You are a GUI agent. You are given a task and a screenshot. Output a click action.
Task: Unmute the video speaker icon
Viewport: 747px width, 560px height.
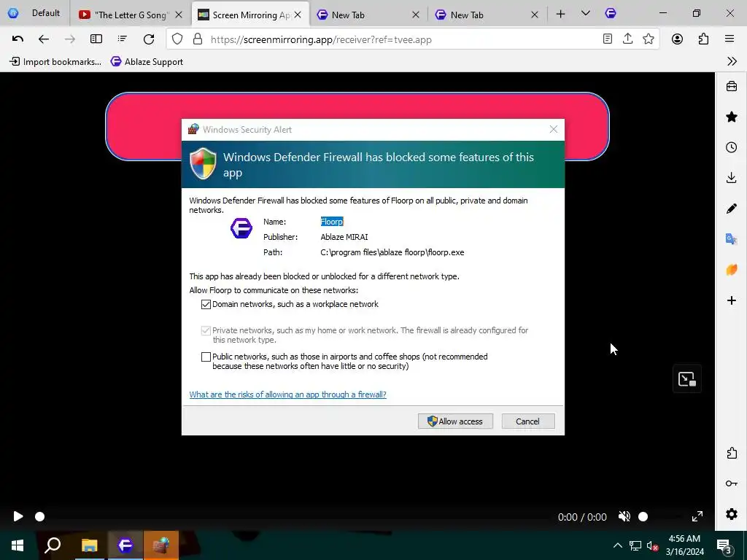[624, 516]
